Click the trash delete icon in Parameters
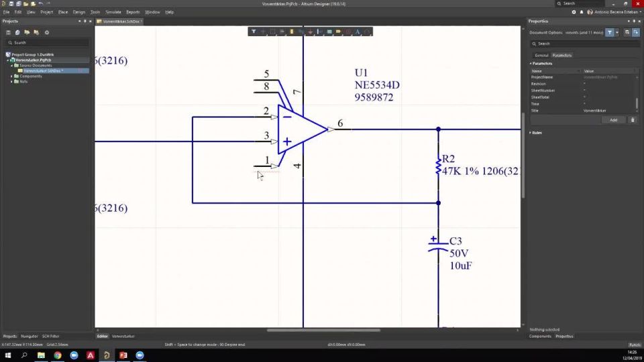 (633, 120)
